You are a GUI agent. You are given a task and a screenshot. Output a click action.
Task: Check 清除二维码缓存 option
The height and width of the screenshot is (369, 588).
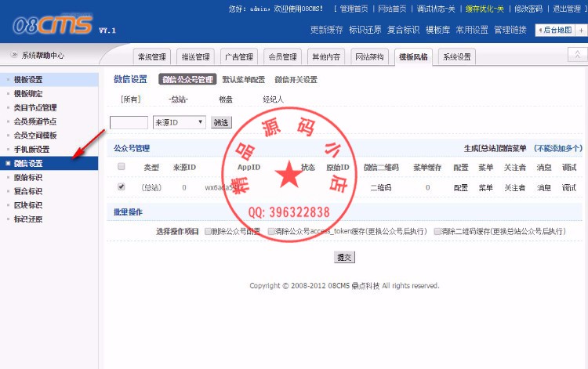click(437, 232)
